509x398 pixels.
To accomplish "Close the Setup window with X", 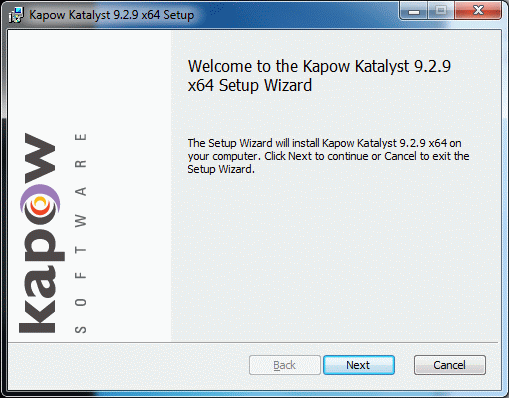I will (478, 11).
